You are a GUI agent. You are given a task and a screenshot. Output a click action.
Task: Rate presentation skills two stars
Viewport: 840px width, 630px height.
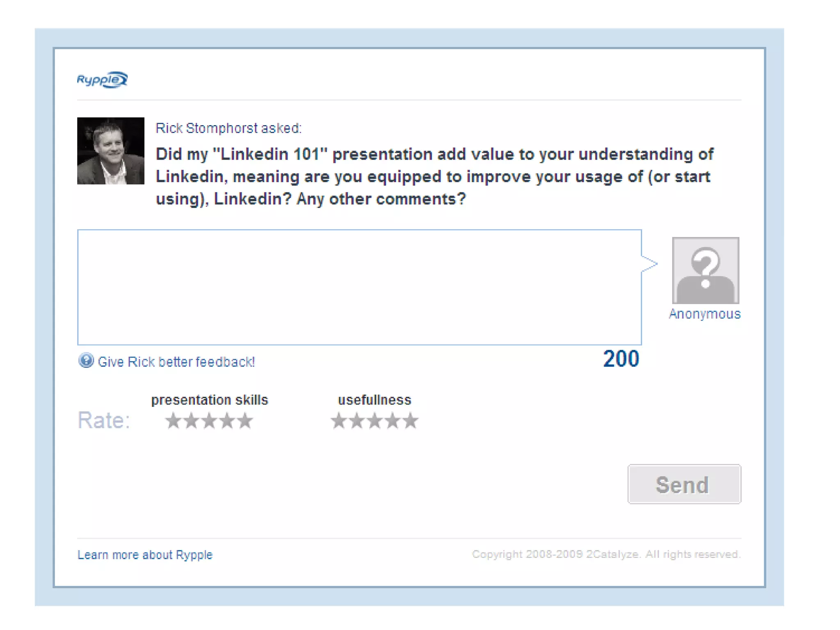click(x=191, y=421)
